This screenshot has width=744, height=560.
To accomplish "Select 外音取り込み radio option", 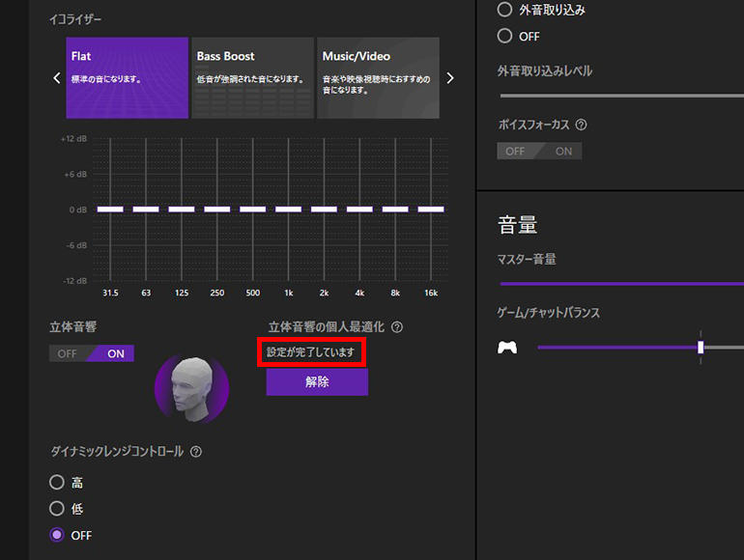I will (x=504, y=10).
